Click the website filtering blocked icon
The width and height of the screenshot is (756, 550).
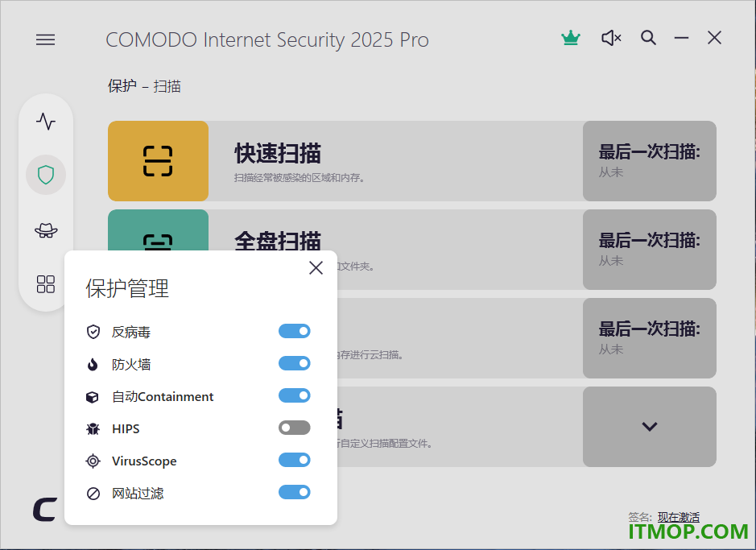click(93, 494)
